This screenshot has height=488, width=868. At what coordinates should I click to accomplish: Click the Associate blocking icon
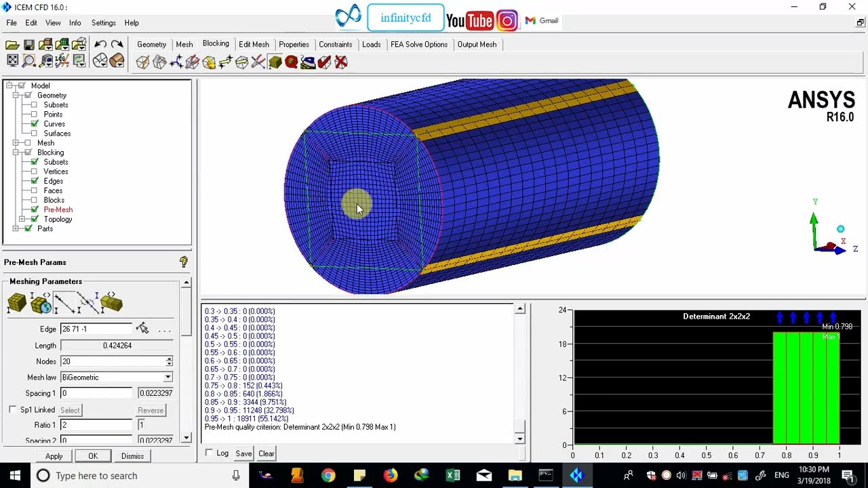(209, 62)
